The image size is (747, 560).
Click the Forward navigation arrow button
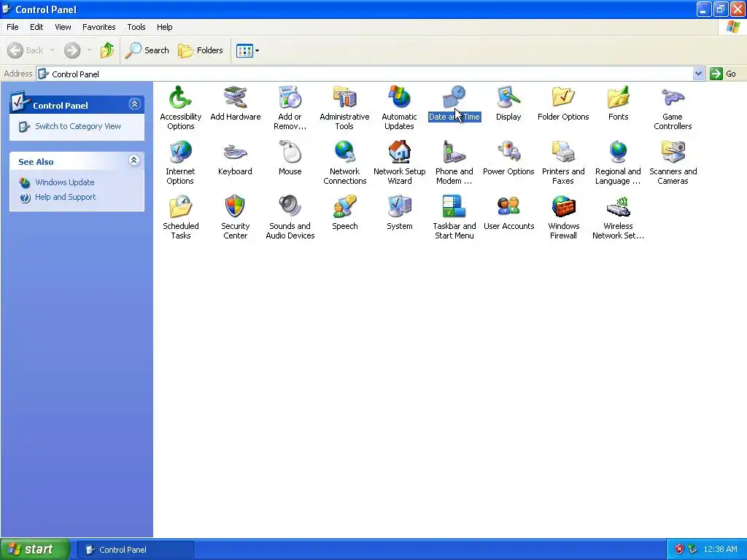[x=72, y=50]
